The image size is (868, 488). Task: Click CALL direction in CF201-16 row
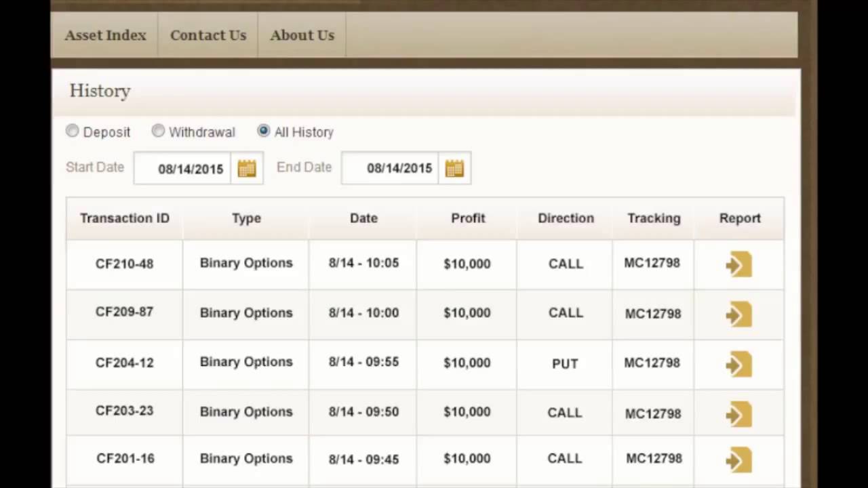coord(565,459)
